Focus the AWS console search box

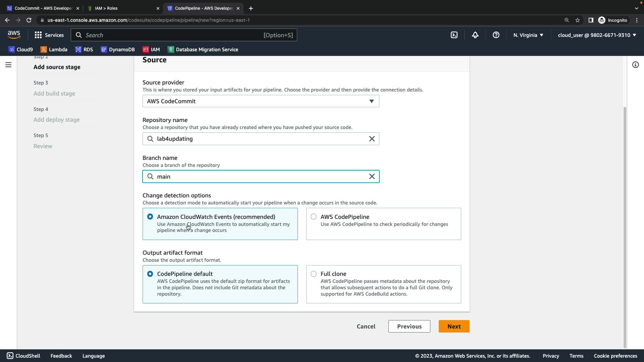point(184,35)
